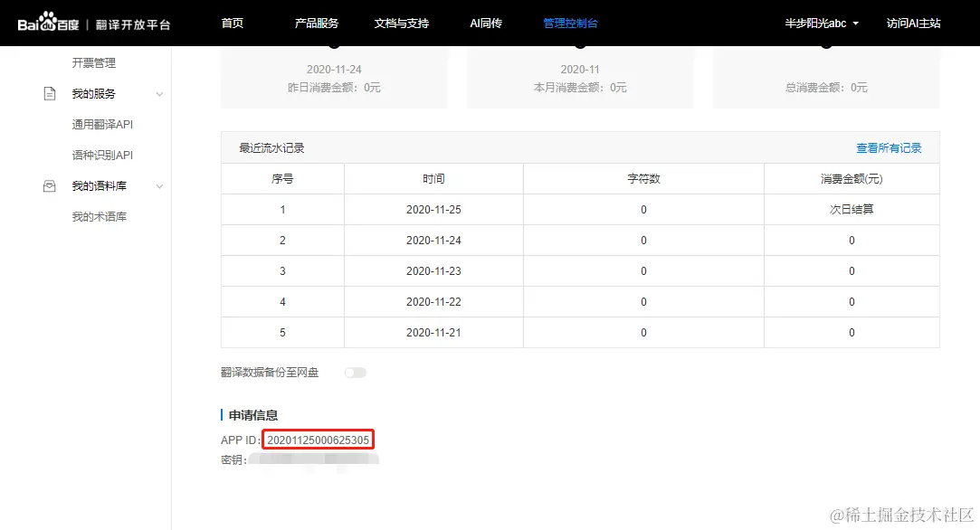Click the 最近流水记录 heading
Image resolution: width=980 pixels, height=530 pixels.
point(271,148)
